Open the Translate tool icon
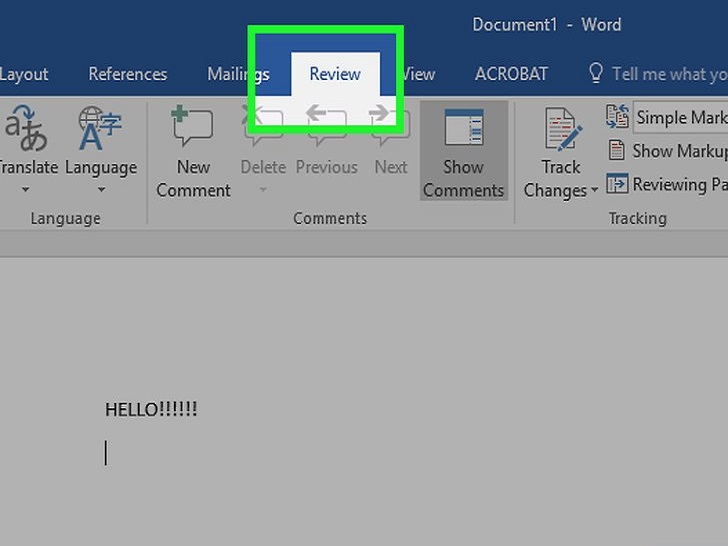 (x=26, y=129)
